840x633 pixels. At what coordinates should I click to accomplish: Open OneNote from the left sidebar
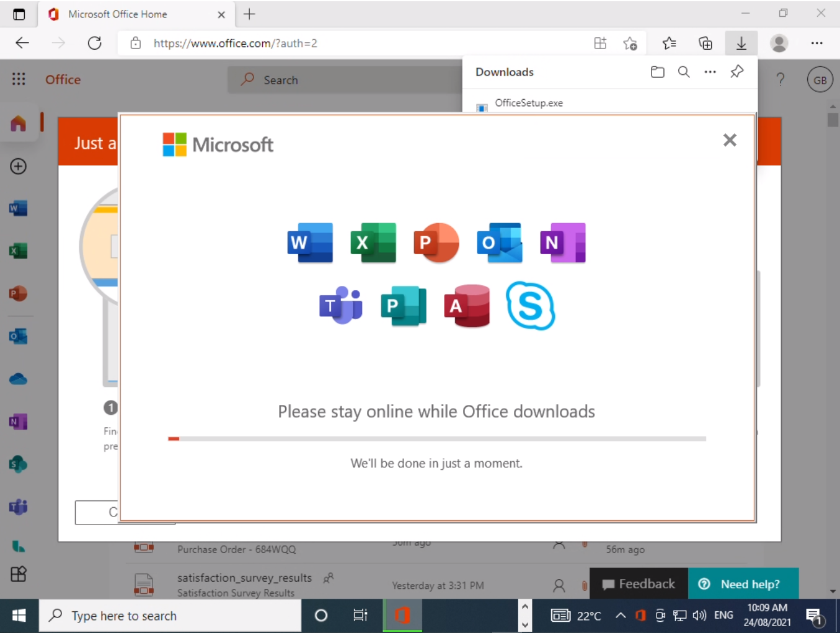click(18, 422)
